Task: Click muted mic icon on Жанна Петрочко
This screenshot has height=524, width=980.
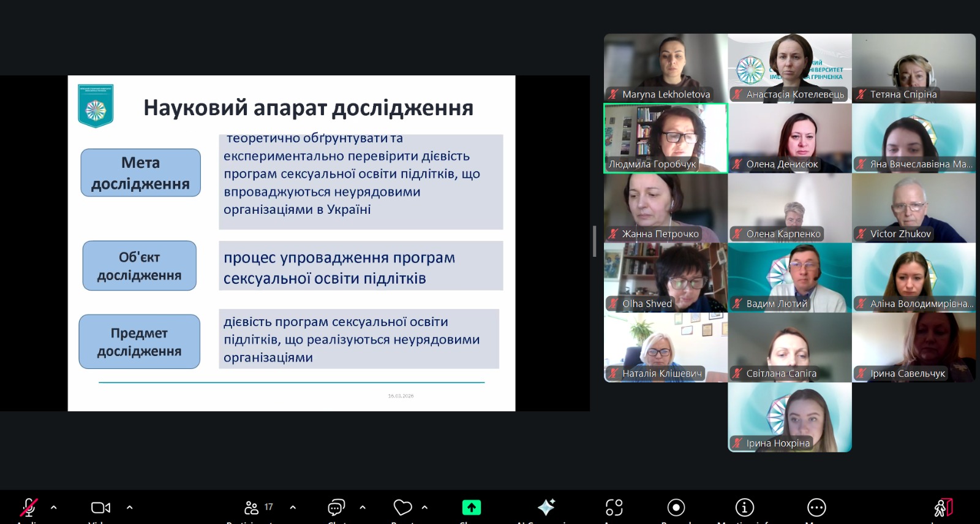Action: [x=613, y=234]
